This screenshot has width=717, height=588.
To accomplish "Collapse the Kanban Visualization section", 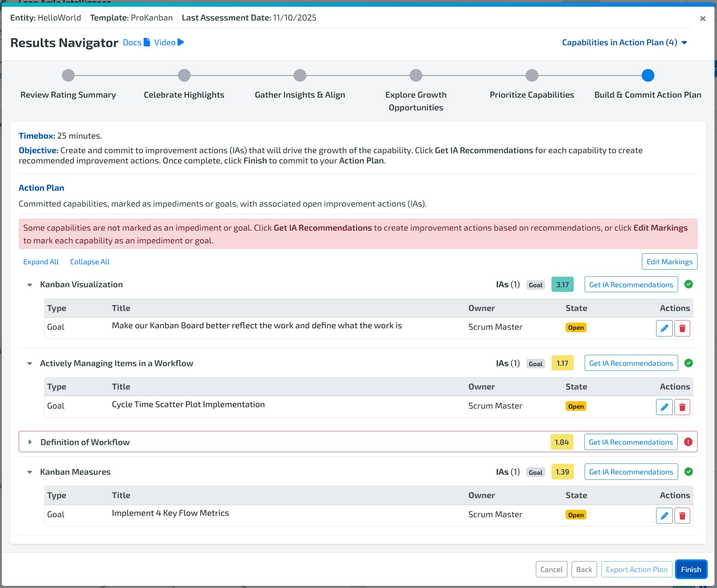I will click(x=30, y=285).
